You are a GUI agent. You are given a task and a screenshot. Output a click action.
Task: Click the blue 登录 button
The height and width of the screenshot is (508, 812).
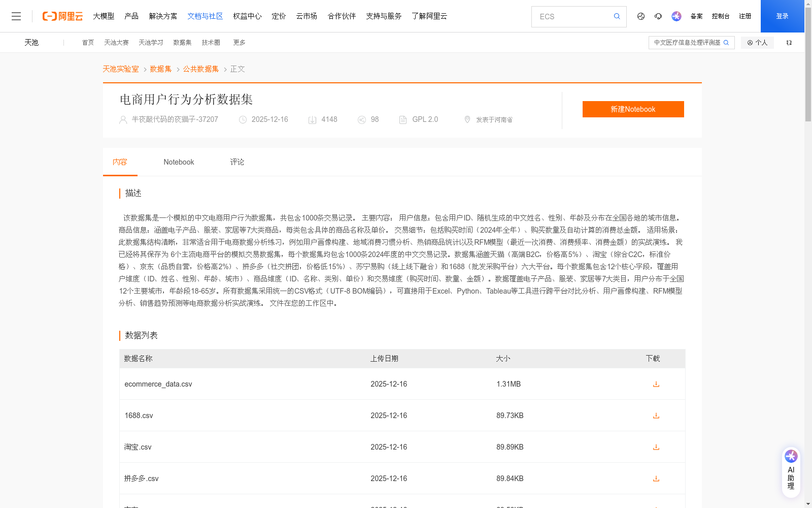coord(782,16)
